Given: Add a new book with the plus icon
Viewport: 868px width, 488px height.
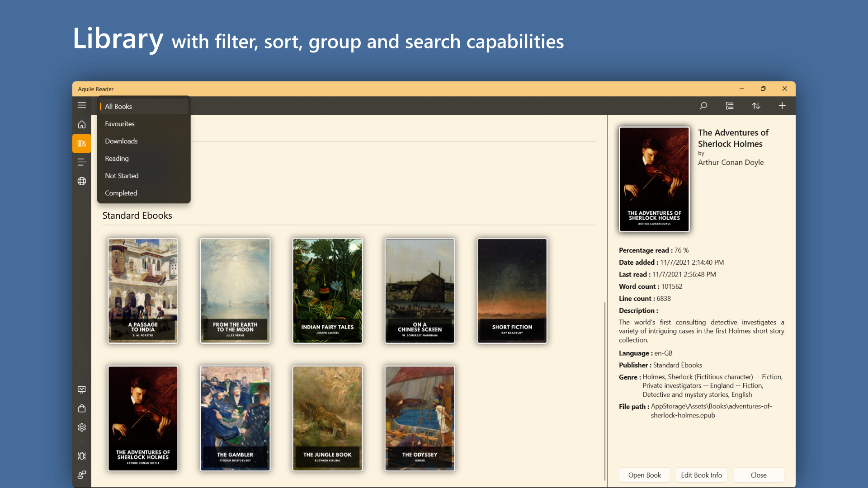Looking at the screenshot, I should tap(782, 105).
